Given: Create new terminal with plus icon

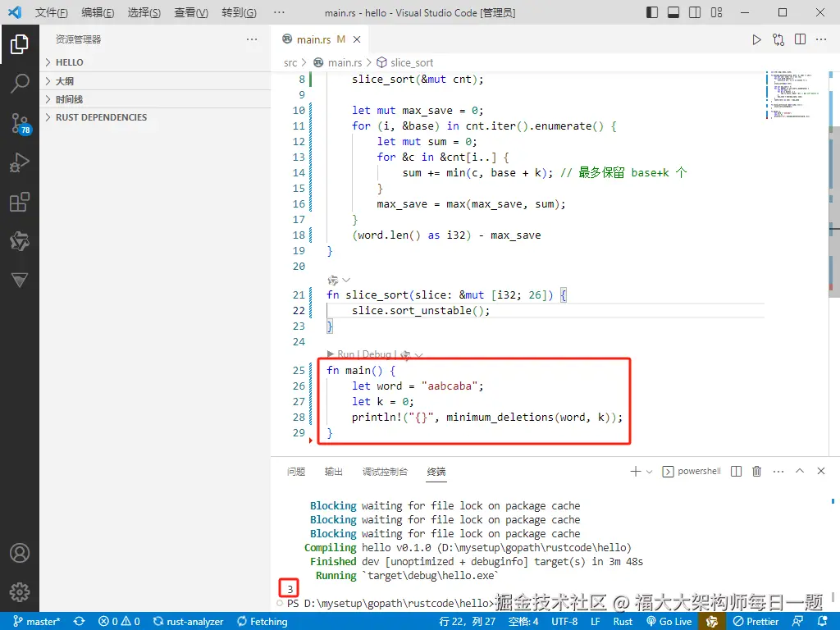Looking at the screenshot, I should click(x=636, y=472).
